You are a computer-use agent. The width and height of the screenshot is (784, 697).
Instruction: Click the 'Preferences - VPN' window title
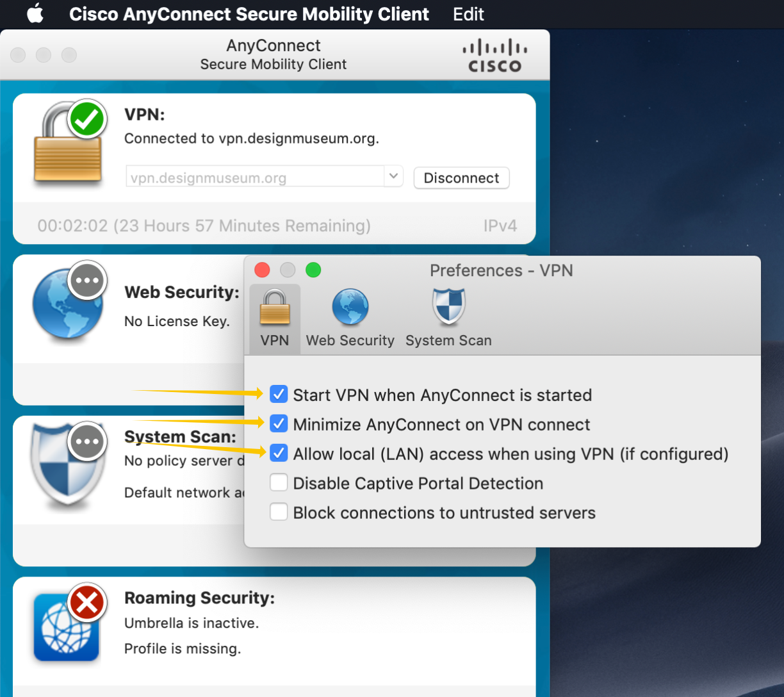[x=502, y=270]
